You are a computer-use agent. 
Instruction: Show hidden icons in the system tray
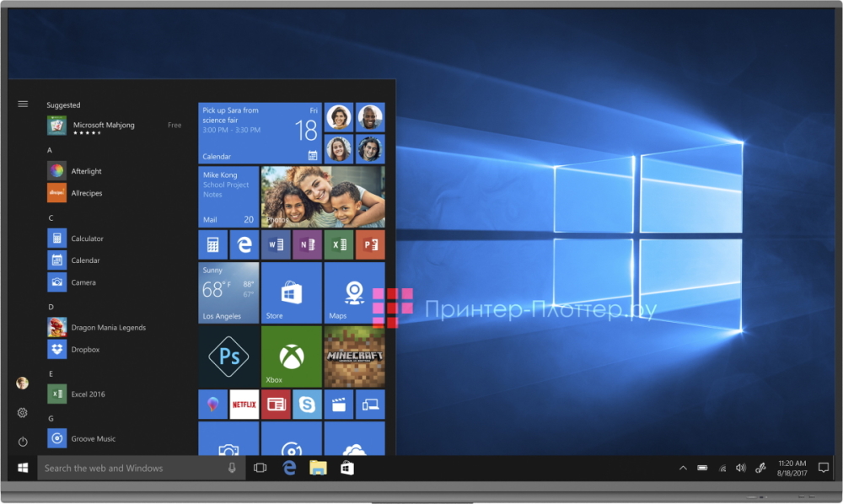(682, 467)
